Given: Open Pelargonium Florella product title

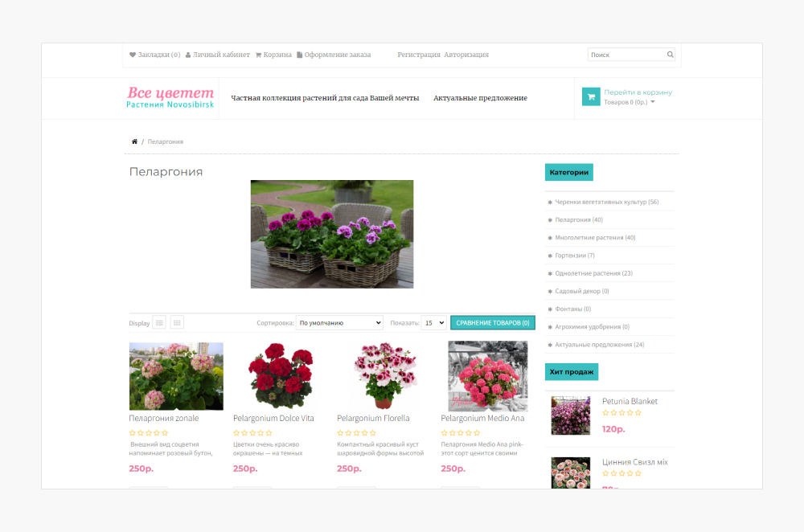Looking at the screenshot, I should point(373,418).
